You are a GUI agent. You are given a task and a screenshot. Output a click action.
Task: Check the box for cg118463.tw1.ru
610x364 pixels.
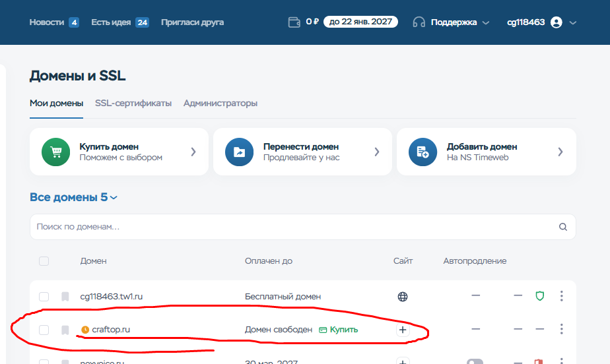44,297
